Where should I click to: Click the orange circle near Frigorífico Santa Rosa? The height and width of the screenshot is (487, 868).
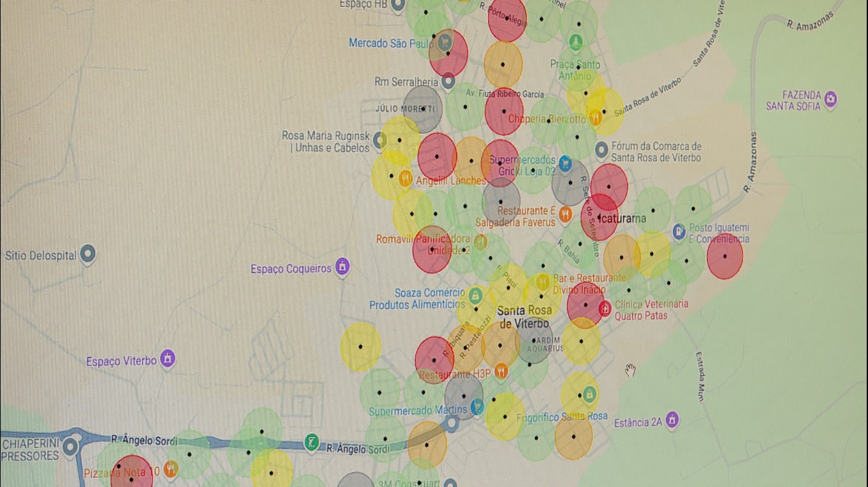[x=573, y=437]
